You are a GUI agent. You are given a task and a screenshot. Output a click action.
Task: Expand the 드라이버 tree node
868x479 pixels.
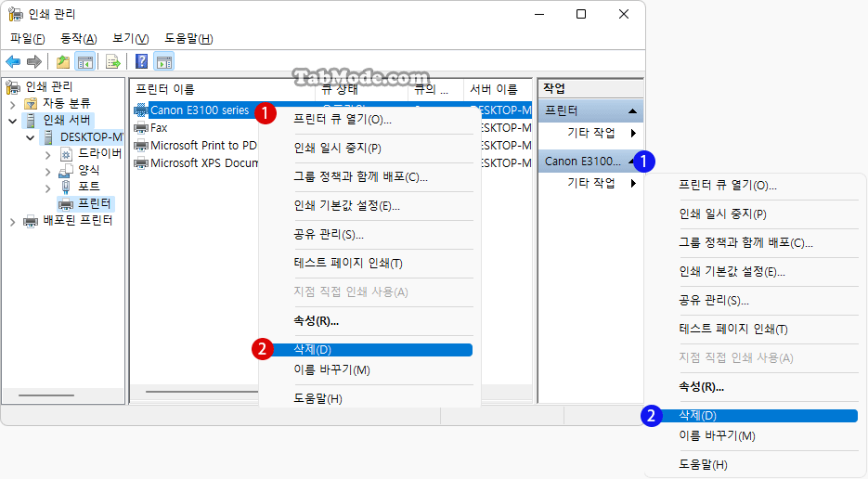48,154
